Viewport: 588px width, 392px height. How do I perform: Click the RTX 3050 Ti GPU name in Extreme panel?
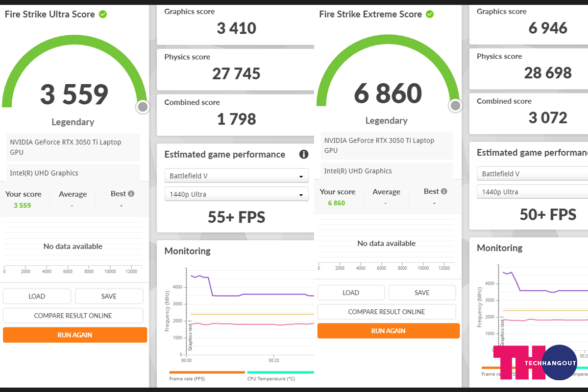379,145
